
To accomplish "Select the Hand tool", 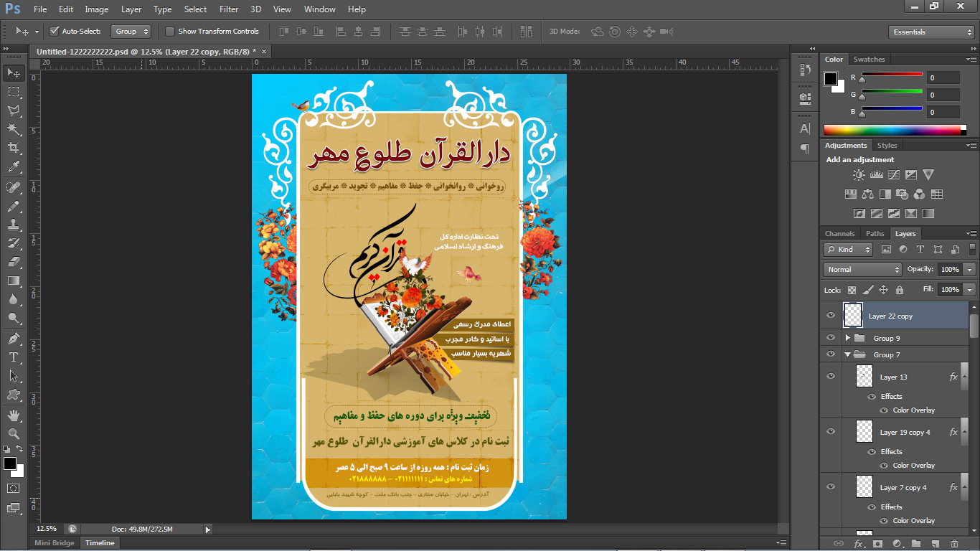I will [13, 415].
